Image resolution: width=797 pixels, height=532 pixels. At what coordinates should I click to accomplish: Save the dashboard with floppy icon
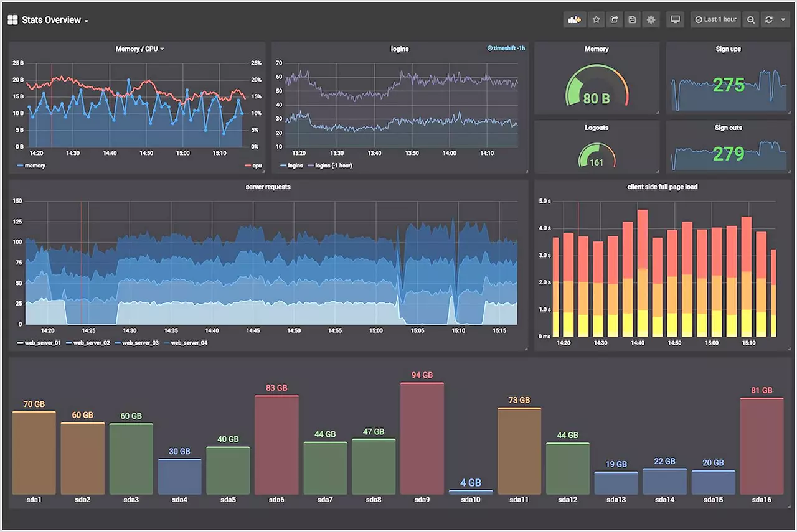[632, 20]
